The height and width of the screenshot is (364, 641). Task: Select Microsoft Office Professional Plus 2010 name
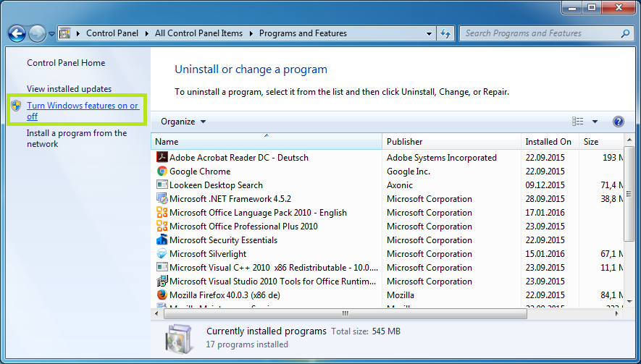[243, 227]
